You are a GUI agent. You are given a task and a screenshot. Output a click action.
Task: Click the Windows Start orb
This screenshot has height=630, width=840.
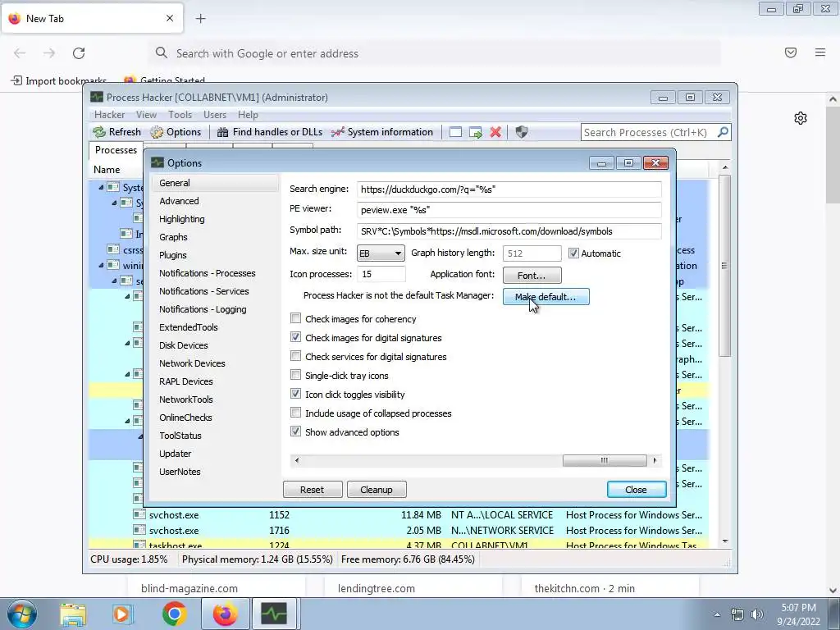(22, 614)
